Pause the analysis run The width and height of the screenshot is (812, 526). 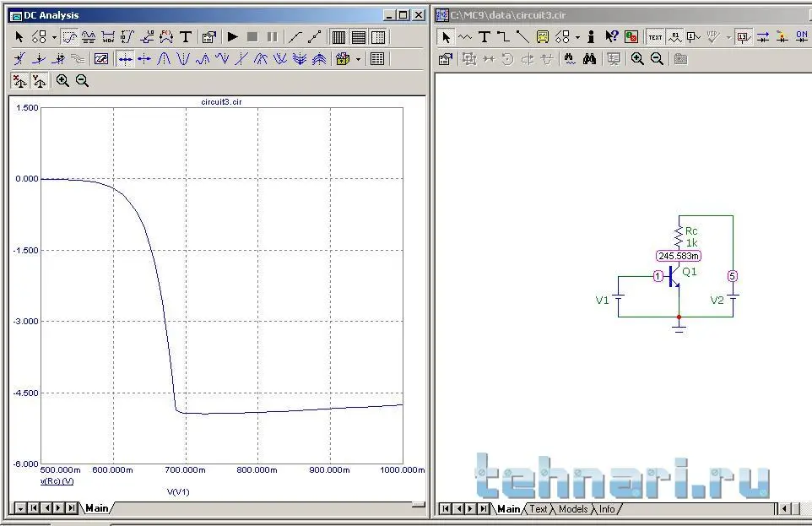pyautogui.click(x=272, y=37)
